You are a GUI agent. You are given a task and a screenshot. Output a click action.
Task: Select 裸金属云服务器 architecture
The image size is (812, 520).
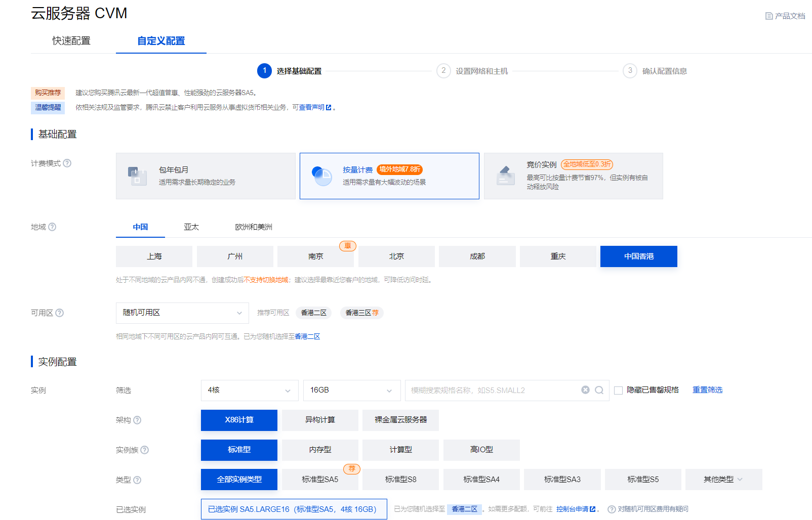[401, 420]
